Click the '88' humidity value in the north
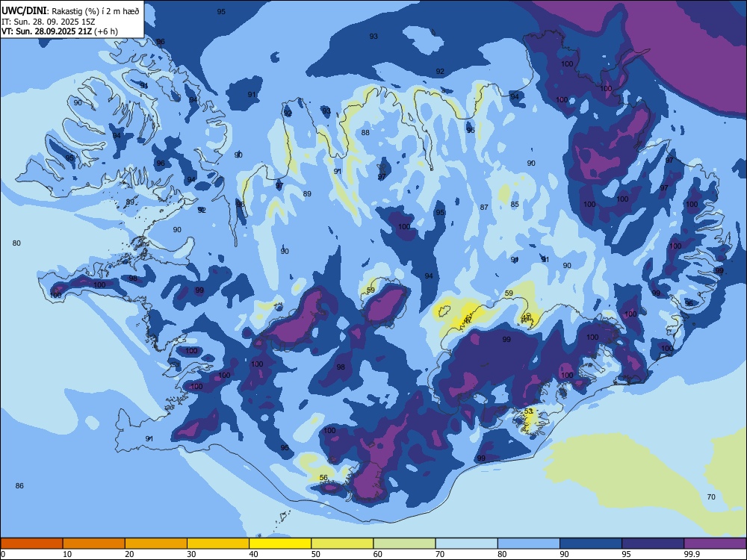Viewport: 747px width, 560px height. tap(365, 132)
